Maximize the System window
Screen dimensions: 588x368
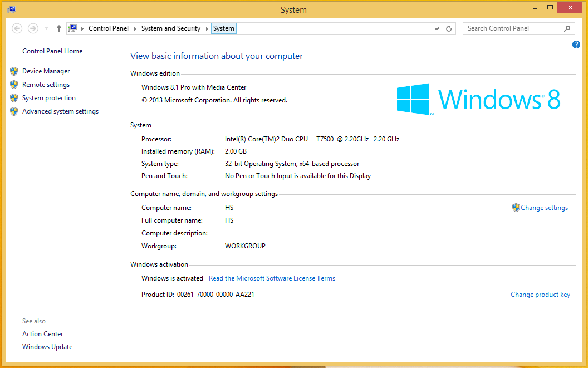pyautogui.click(x=550, y=8)
